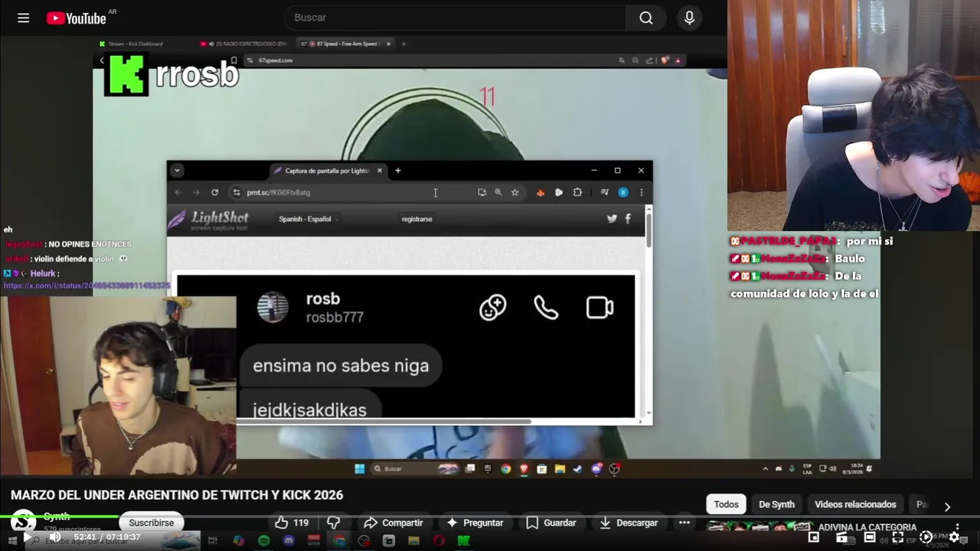The width and height of the screenshot is (980, 551).
Task: Click the vertical scrollbar of LightShot page
Action: point(648,230)
